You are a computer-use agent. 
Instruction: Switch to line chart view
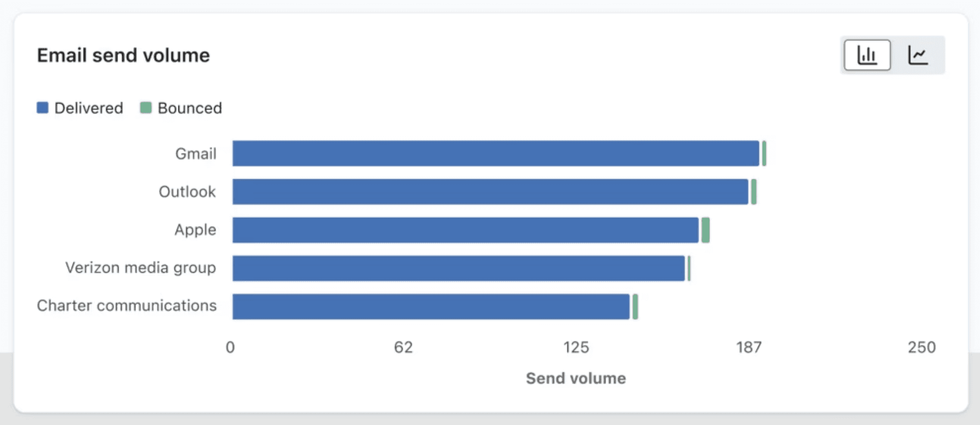[x=918, y=55]
